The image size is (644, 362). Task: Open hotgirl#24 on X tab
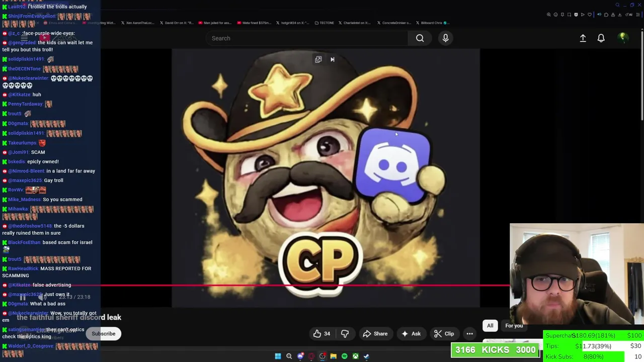292,23
